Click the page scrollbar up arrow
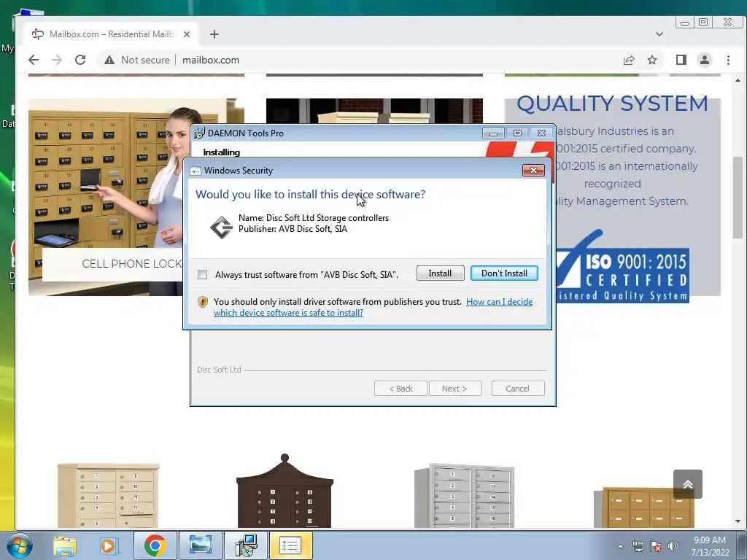The image size is (747, 560). (x=738, y=80)
